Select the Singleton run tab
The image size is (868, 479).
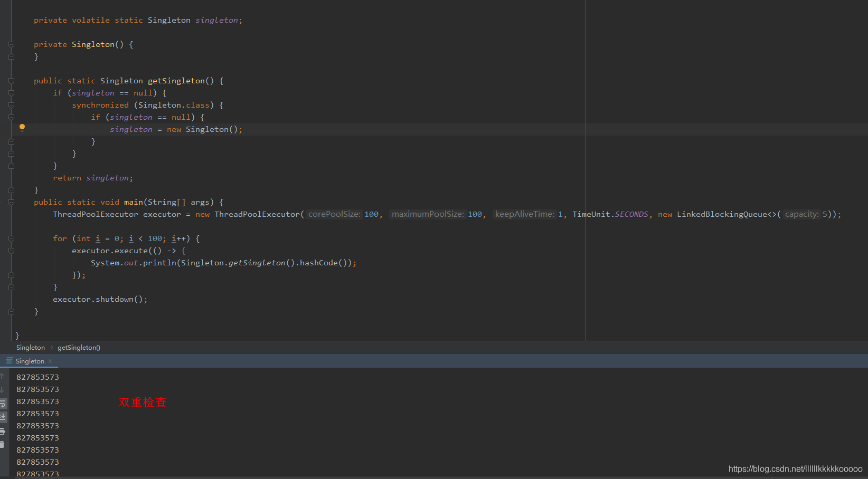30,361
